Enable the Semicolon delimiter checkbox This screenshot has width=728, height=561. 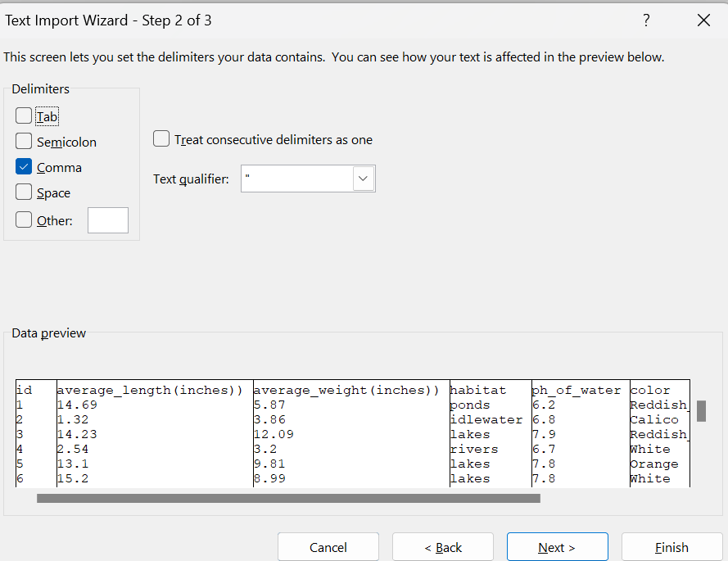click(x=25, y=142)
